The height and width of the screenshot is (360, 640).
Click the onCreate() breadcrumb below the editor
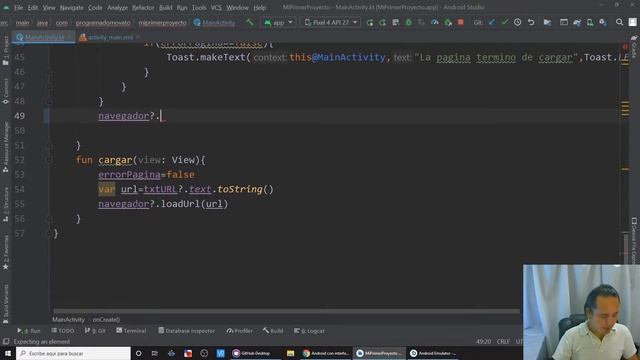(106, 320)
